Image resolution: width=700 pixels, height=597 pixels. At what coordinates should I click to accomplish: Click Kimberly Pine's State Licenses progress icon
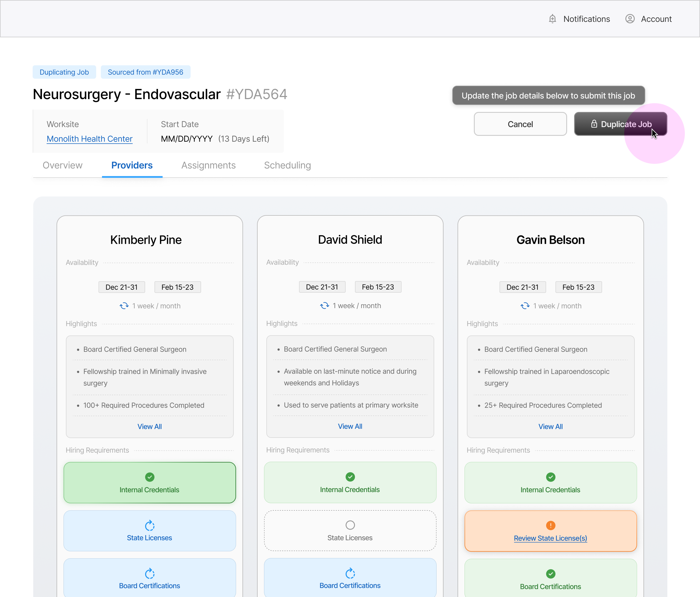click(149, 526)
